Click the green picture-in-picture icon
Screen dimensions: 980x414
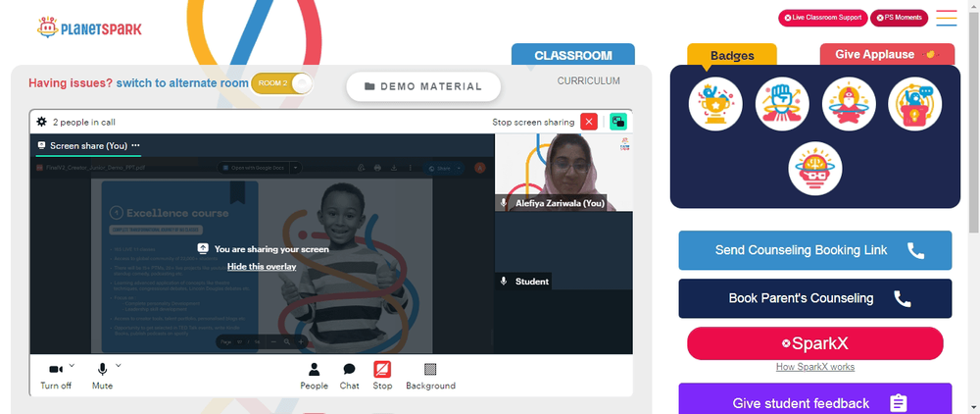(618, 122)
